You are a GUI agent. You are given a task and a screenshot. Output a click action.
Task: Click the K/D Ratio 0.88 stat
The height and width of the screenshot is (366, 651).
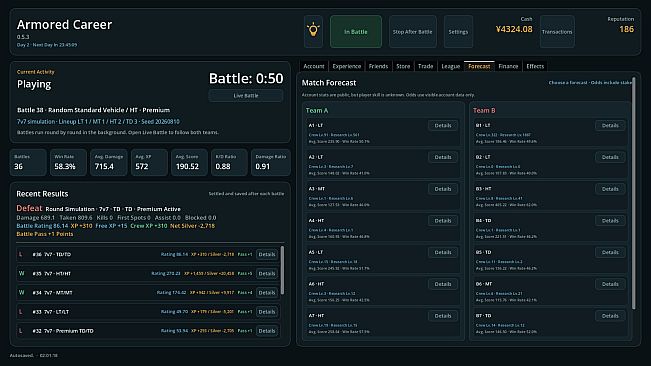click(x=229, y=162)
